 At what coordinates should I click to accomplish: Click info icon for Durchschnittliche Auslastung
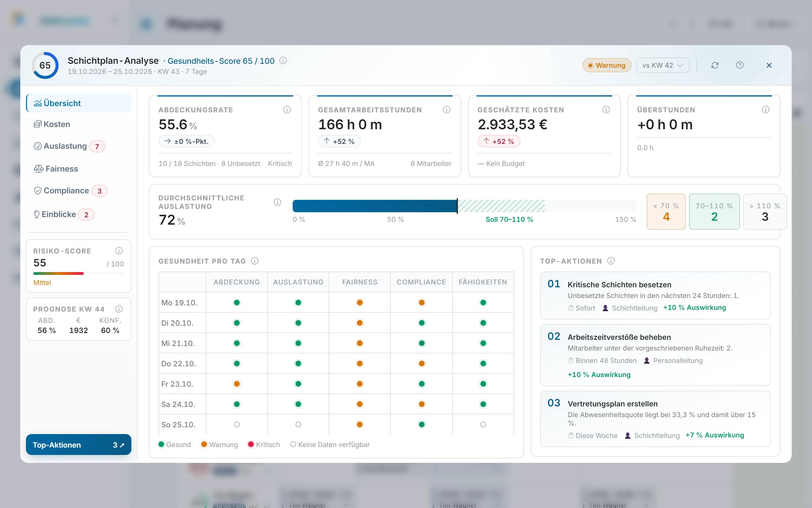coord(277,202)
